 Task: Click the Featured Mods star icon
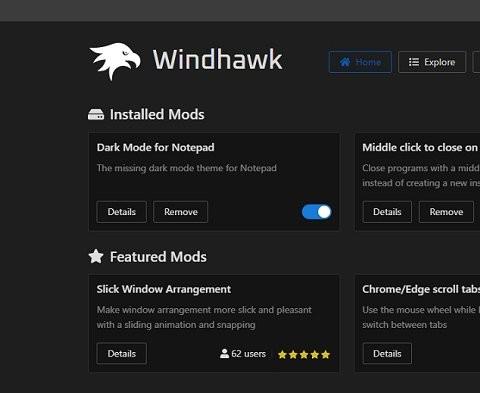(x=96, y=257)
